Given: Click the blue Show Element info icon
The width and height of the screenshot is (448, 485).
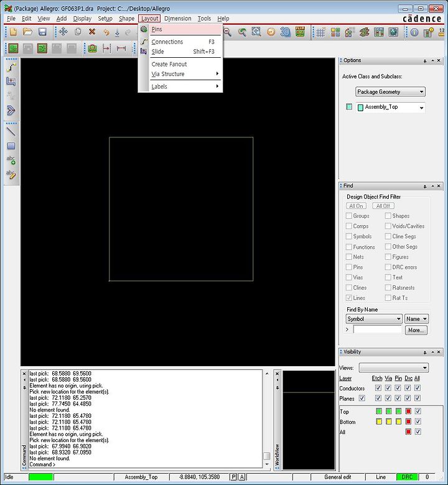Looking at the screenshot, I should tap(414, 32).
